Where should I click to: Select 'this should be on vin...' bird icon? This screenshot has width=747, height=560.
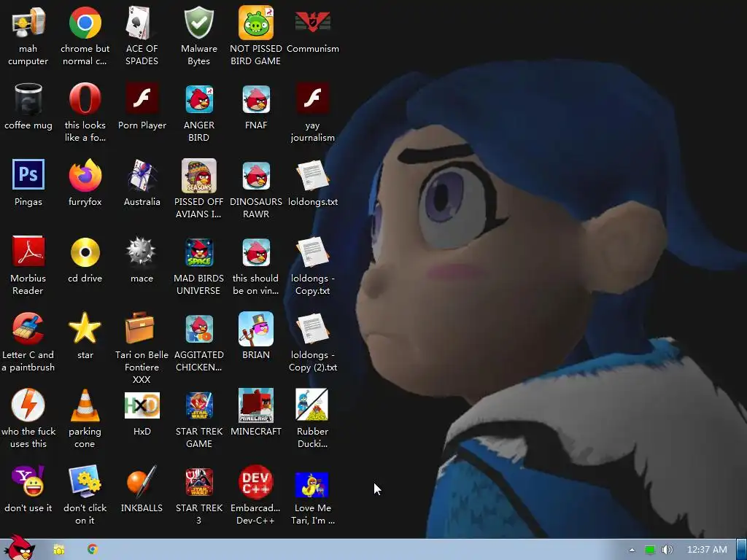pos(256,252)
